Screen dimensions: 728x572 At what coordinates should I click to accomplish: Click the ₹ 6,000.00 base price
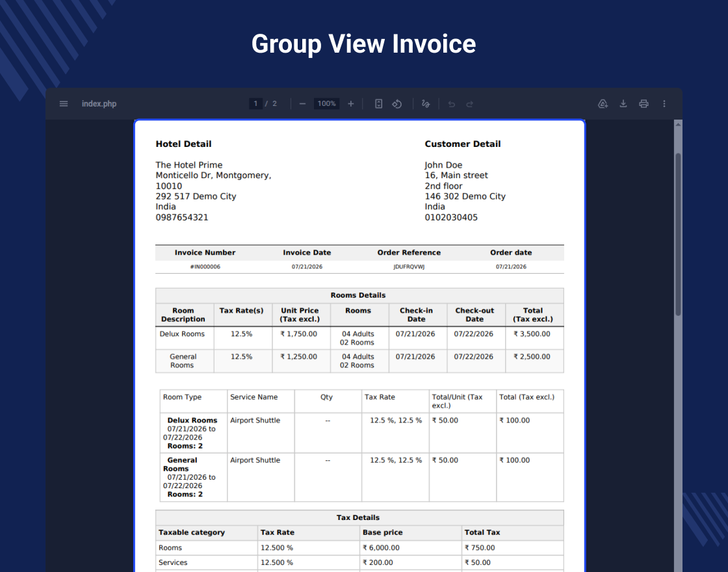click(x=381, y=548)
